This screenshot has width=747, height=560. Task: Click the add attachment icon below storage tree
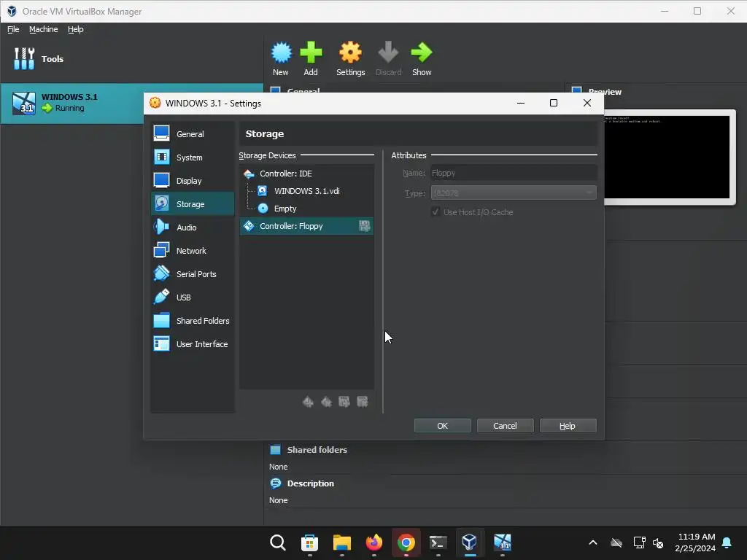coord(344,402)
